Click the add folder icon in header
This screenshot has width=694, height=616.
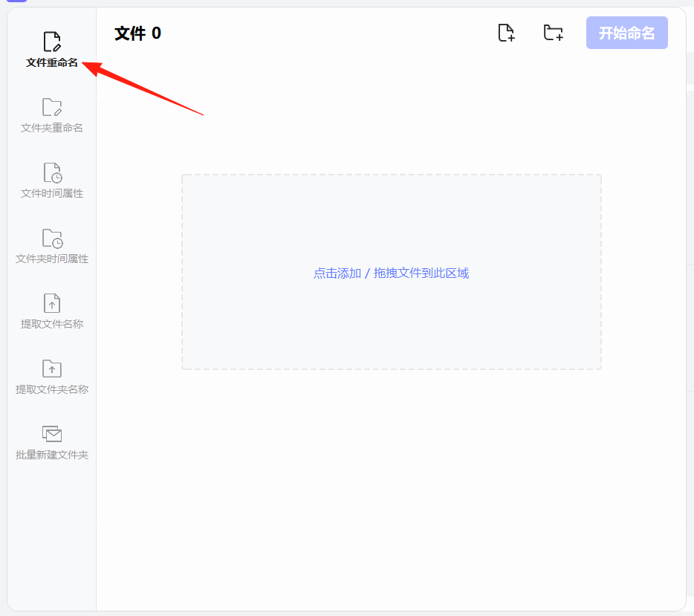(554, 33)
